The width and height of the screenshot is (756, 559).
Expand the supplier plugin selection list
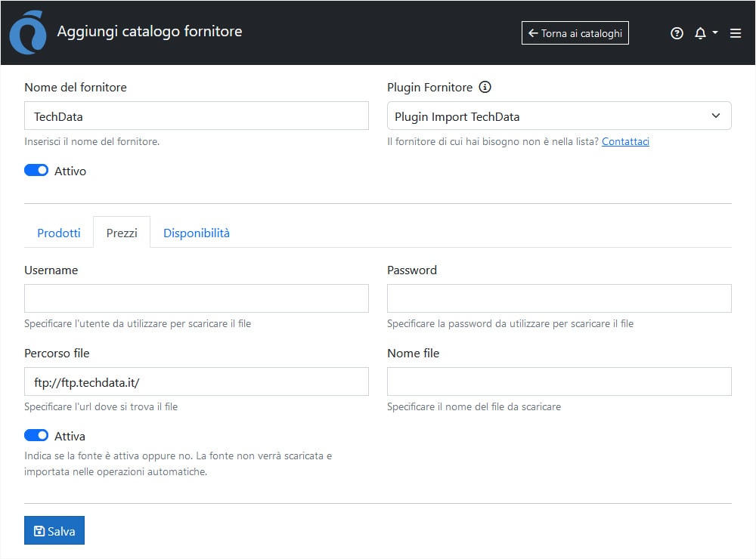coord(559,116)
